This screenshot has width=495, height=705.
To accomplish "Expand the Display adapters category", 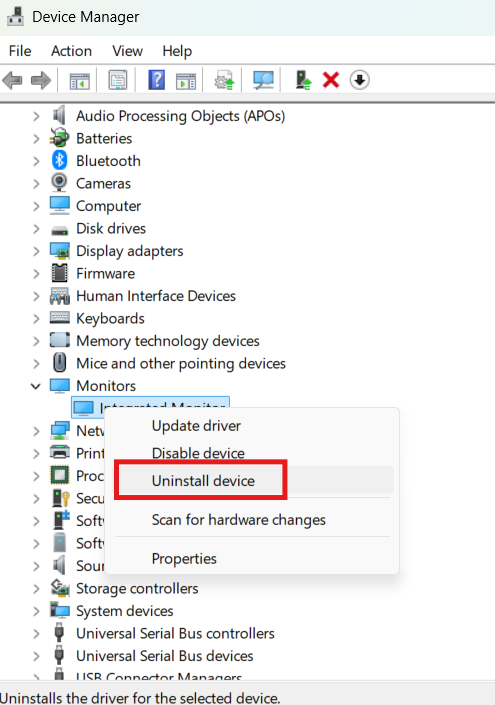I will click(x=36, y=251).
